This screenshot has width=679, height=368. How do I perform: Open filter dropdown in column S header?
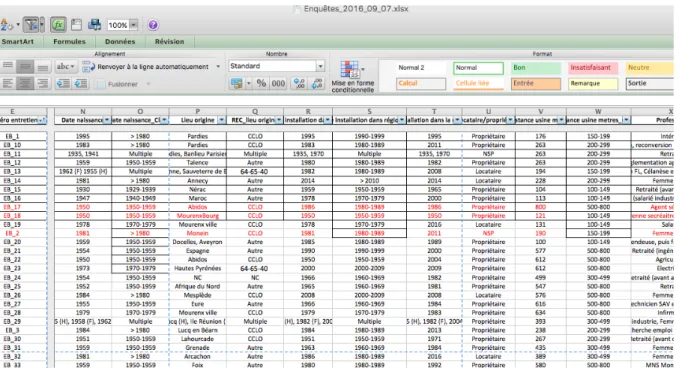coord(402,120)
